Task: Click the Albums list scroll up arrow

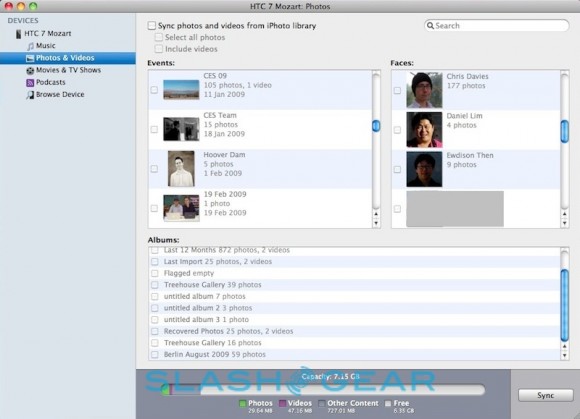Action: 564,347
